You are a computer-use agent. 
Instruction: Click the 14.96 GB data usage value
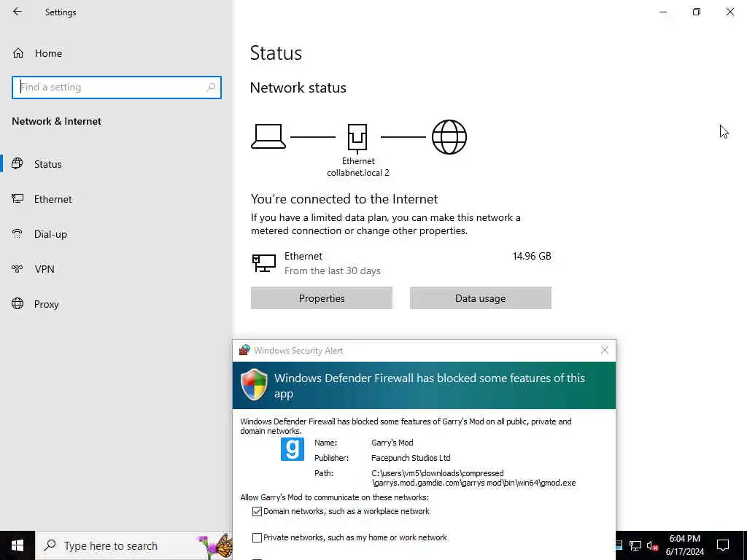click(532, 256)
